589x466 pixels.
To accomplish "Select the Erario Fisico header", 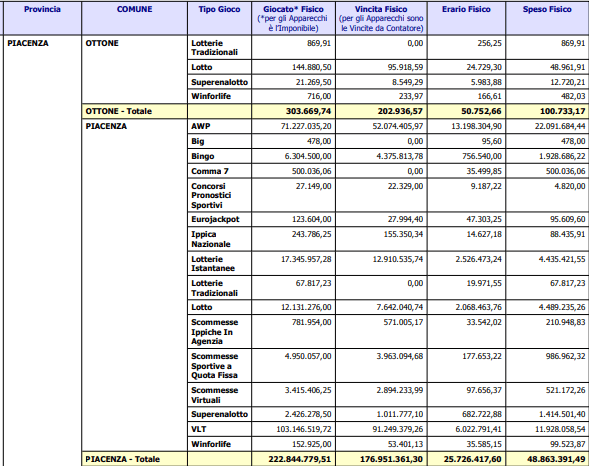I will [466, 18].
